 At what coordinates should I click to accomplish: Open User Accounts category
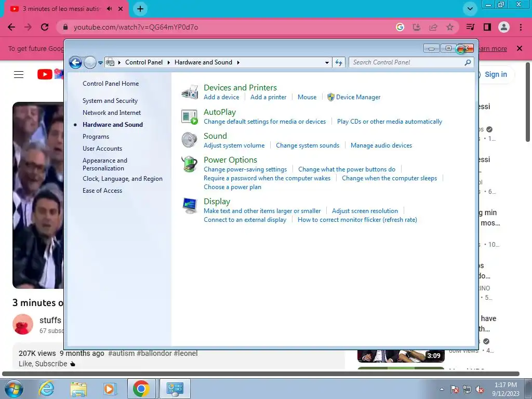[102, 149]
